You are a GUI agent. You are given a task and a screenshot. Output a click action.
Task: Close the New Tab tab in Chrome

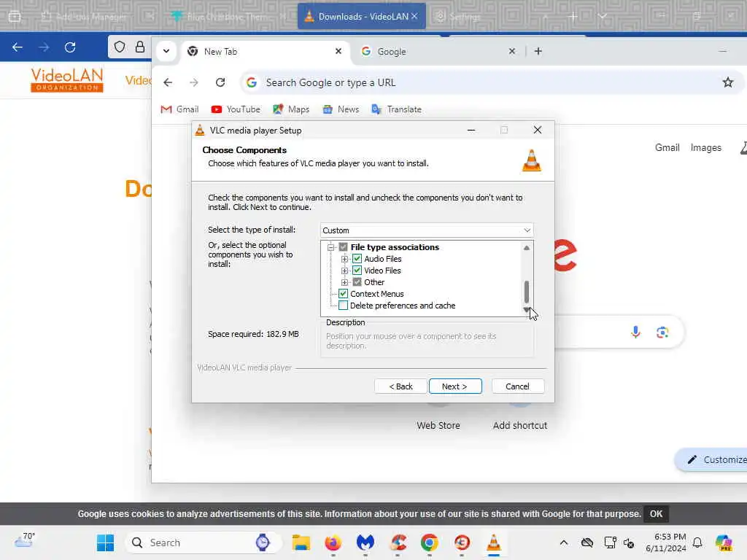point(338,51)
